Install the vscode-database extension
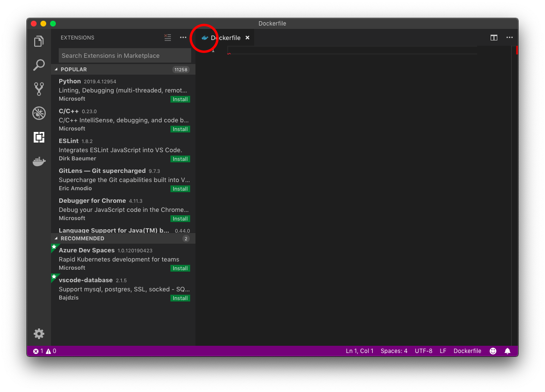Image resolution: width=545 pixels, height=392 pixels. point(180,298)
